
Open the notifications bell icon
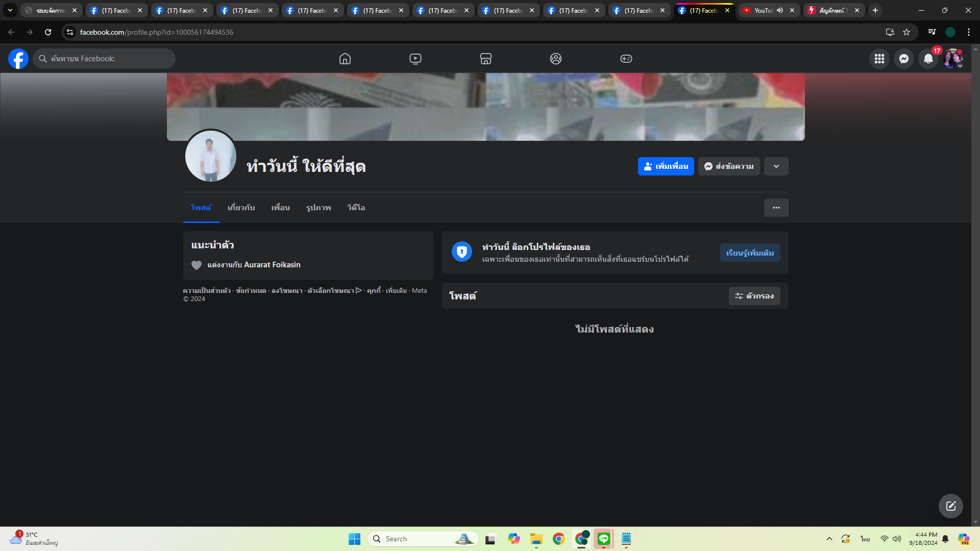pos(928,59)
